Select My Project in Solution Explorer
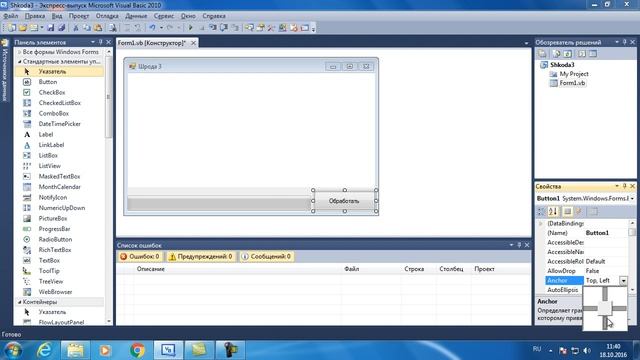 point(573,74)
